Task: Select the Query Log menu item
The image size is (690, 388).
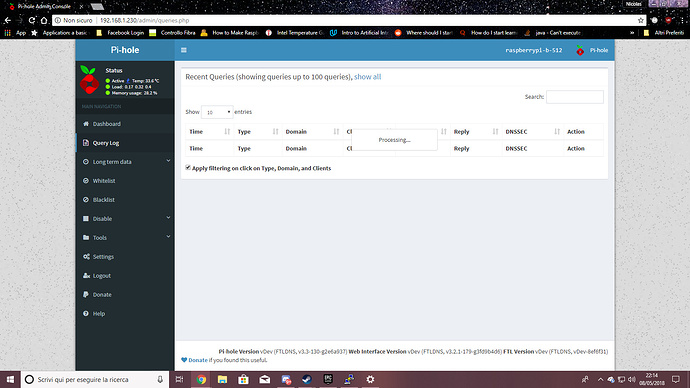Action: [x=125, y=143]
